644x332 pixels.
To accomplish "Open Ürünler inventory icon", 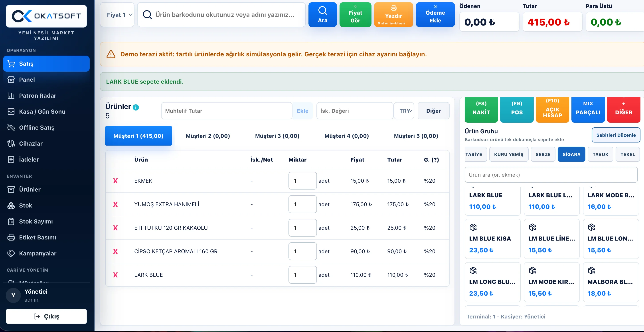I will click(11, 190).
